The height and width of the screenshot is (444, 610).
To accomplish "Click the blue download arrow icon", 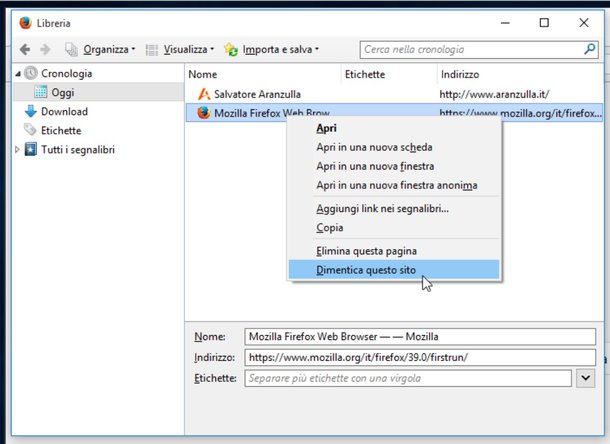I will click(31, 111).
